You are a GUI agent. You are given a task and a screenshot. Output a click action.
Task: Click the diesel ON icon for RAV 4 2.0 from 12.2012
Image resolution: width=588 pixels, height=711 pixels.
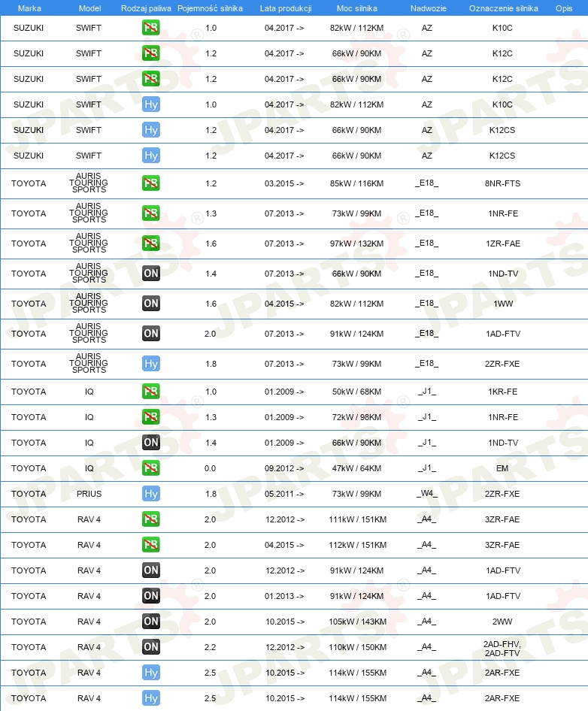(150, 570)
